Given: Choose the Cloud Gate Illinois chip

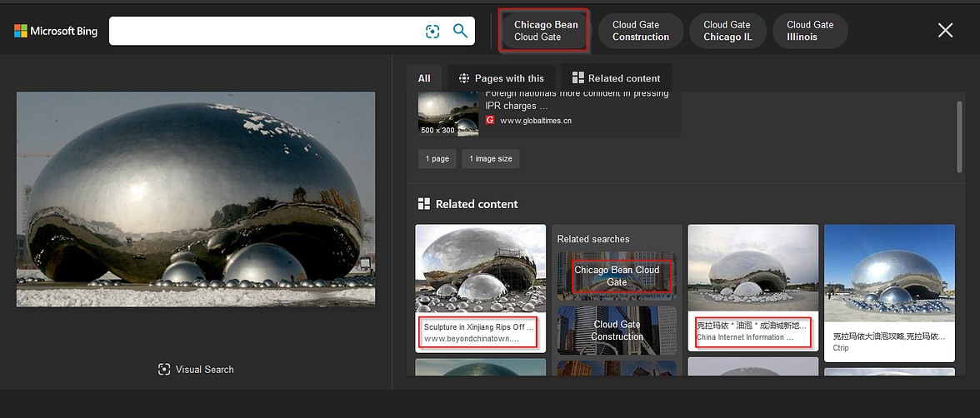Looking at the screenshot, I should click(x=810, y=31).
